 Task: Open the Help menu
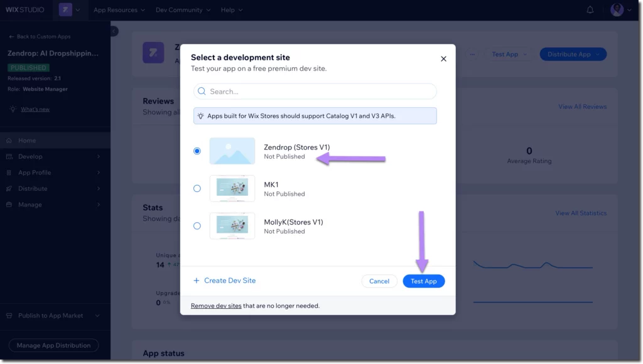click(x=232, y=10)
